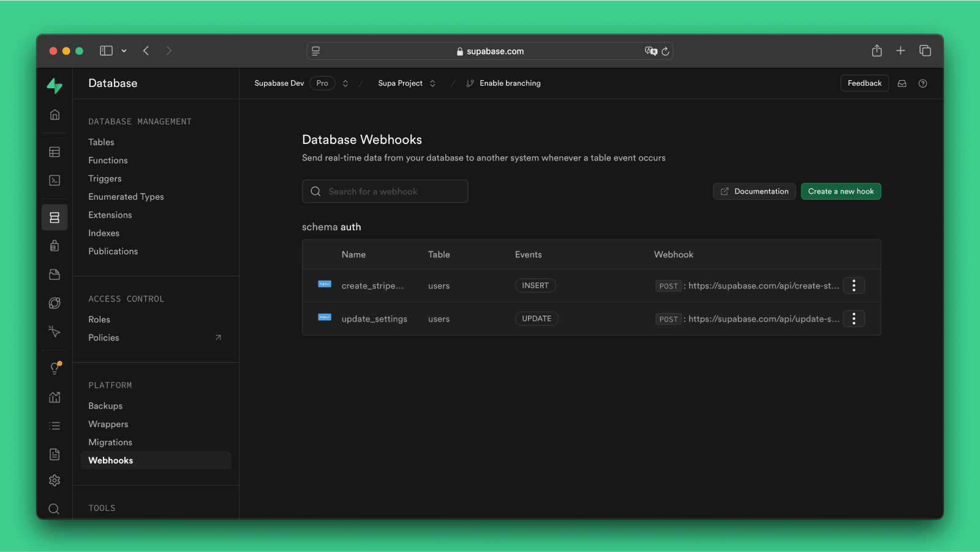Open Reports using the chart icon
The height and width of the screenshot is (552, 980).
tap(55, 397)
